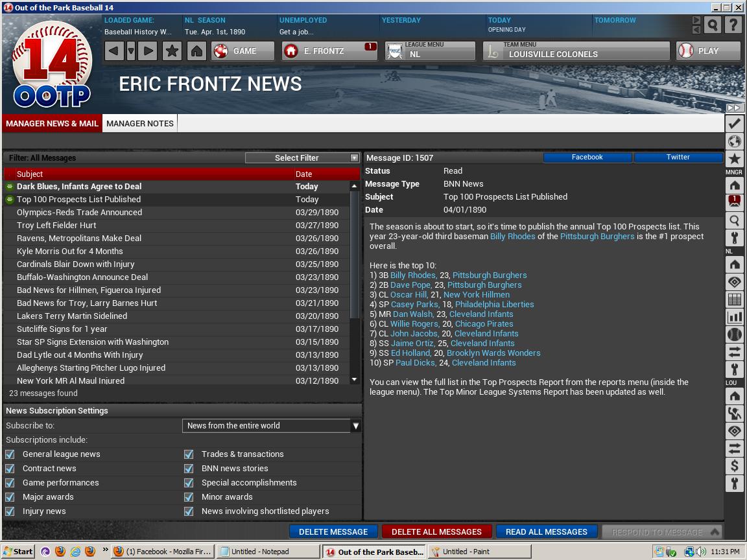Uncheck the Injury news checkbox
The height and width of the screenshot is (560, 747).
(x=10, y=511)
